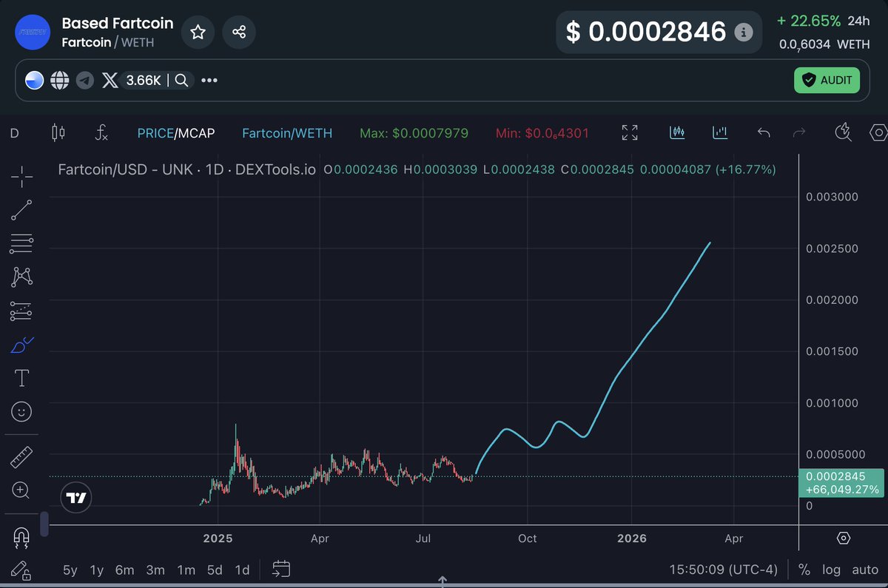Activate the zoom-in magnifier tool

(x=21, y=490)
